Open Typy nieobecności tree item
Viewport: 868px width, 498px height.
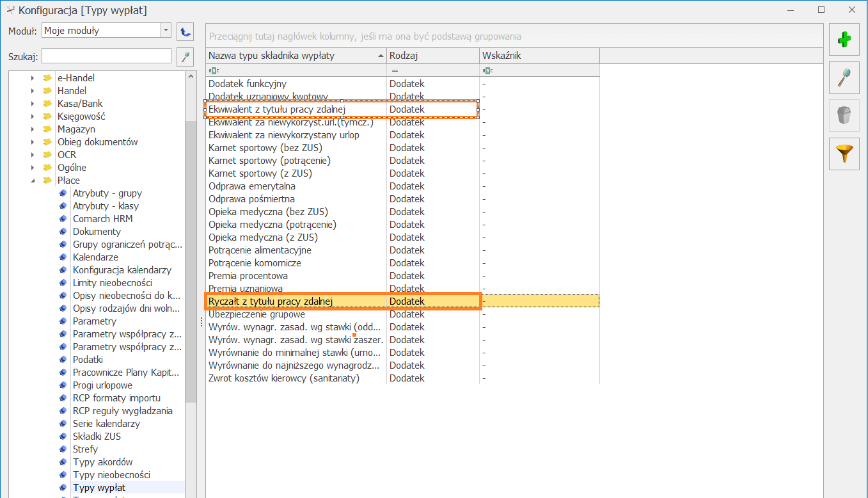(111, 475)
